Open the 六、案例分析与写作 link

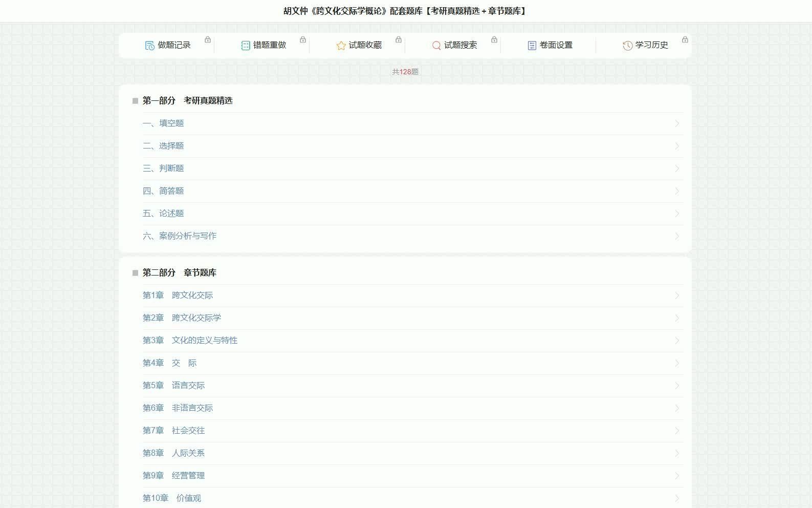tap(180, 236)
